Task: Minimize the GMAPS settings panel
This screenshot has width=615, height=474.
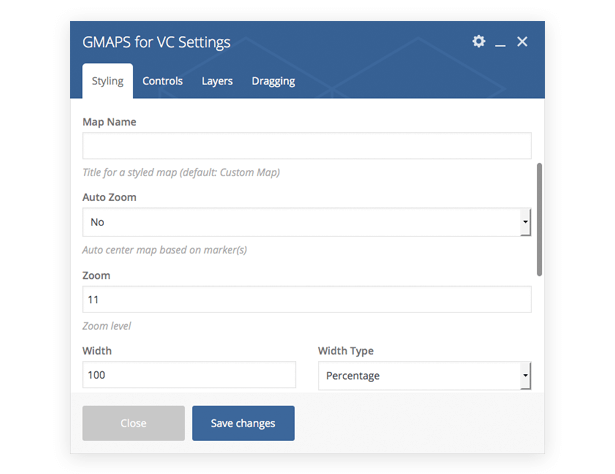Action: (x=500, y=42)
